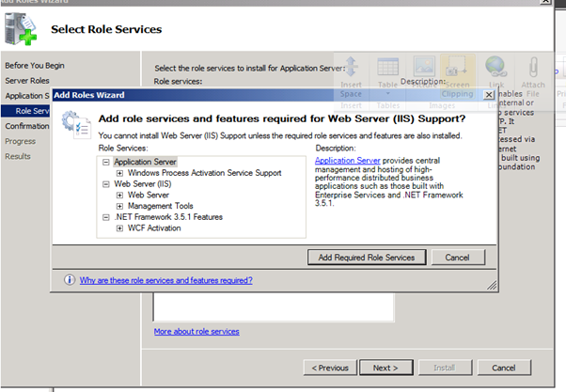The width and height of the screenshot is (566, 392).
Task: Expand the Web Server child node
Action: coord(119,196)
